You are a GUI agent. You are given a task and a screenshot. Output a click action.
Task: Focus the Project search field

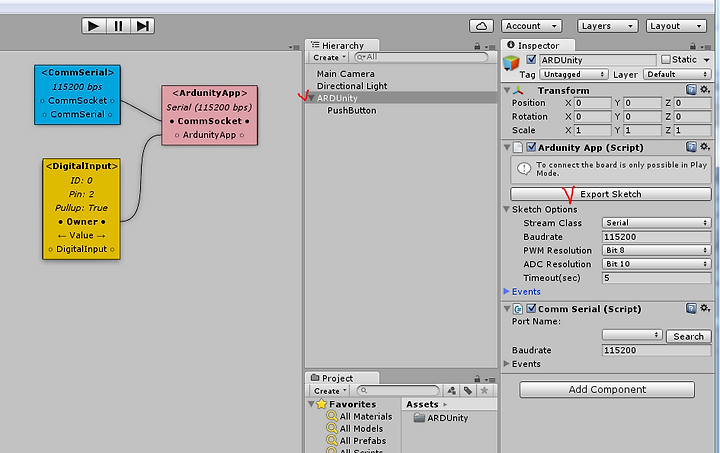point(398,391)
